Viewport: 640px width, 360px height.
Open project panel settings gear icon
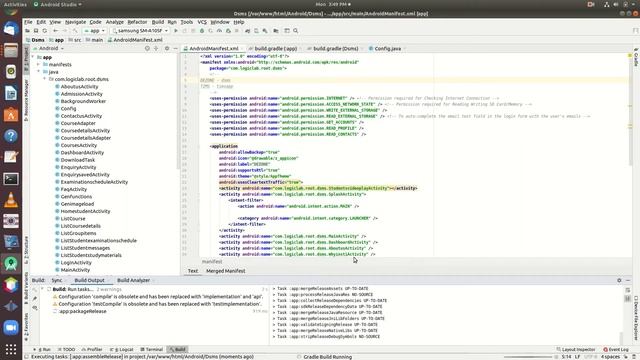pyautogui.click(x=167, y=48)
